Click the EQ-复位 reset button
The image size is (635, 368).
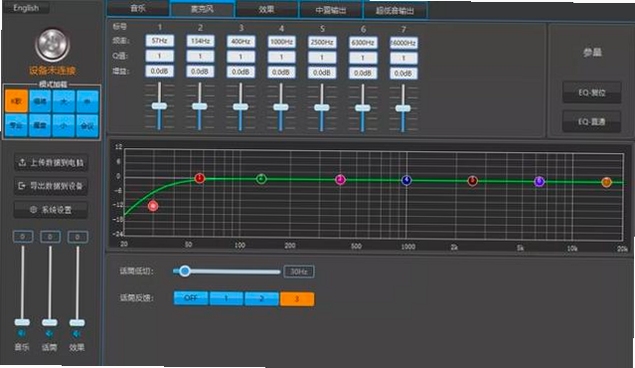(x=592, y=93)
